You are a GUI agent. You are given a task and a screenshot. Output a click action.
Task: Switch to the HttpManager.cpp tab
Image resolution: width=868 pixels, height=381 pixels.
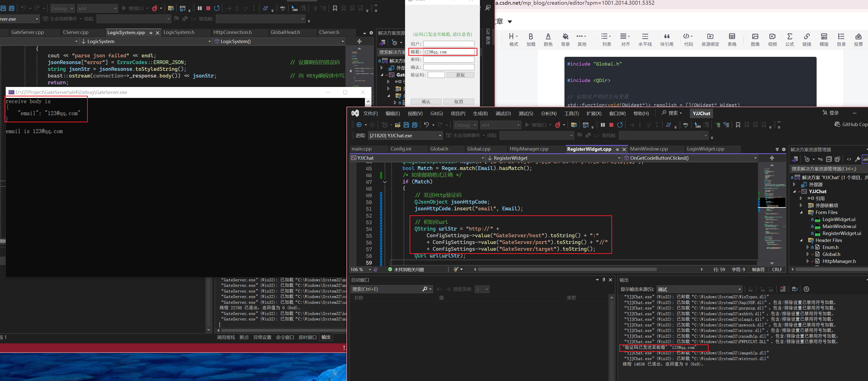(529, 149)
